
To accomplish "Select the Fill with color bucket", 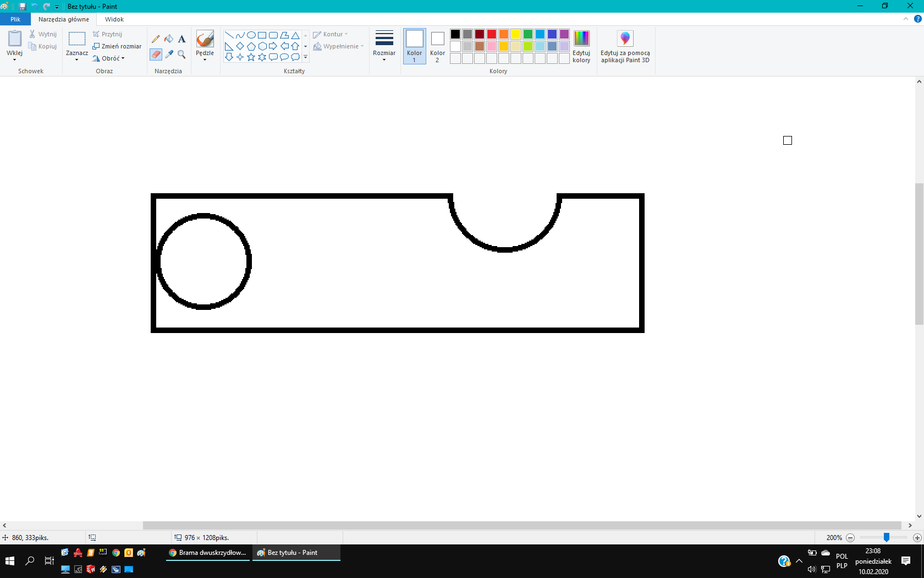I will point(169,39).
